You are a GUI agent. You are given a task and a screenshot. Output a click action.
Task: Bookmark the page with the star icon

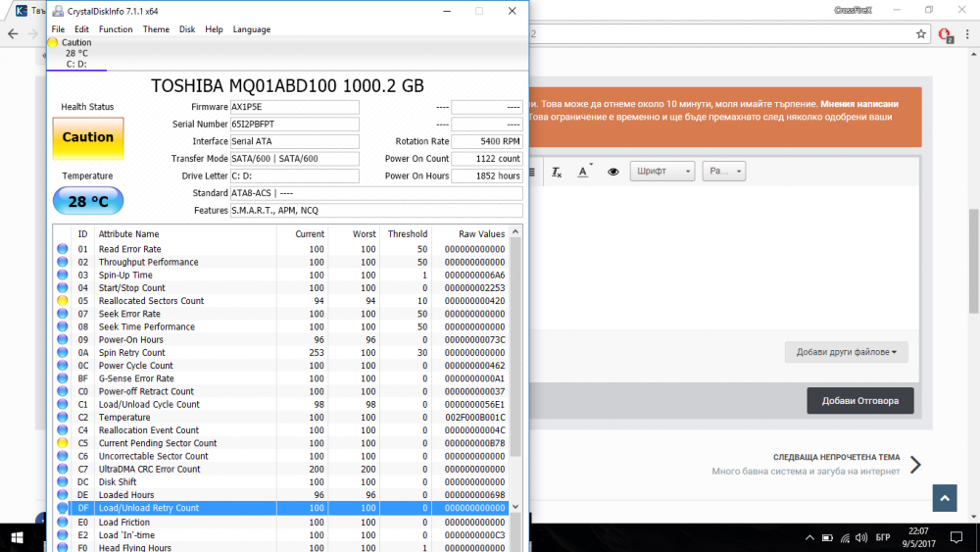pos(920,34)
